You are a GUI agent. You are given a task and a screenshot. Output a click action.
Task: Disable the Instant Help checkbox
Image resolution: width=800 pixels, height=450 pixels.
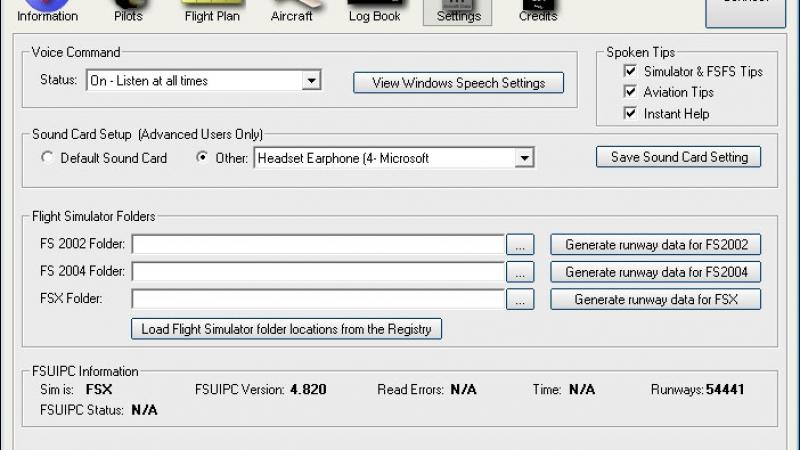click(630, 113)
